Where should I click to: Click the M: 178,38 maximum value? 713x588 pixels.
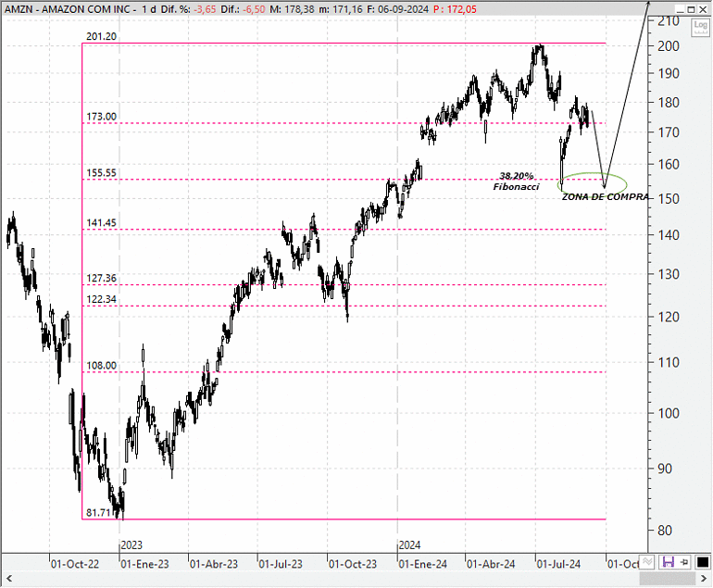[x=292, y=9]
